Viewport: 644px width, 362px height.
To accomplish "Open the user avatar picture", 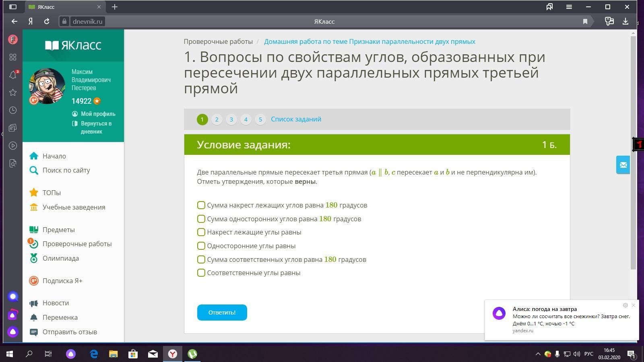I will 47,86.
